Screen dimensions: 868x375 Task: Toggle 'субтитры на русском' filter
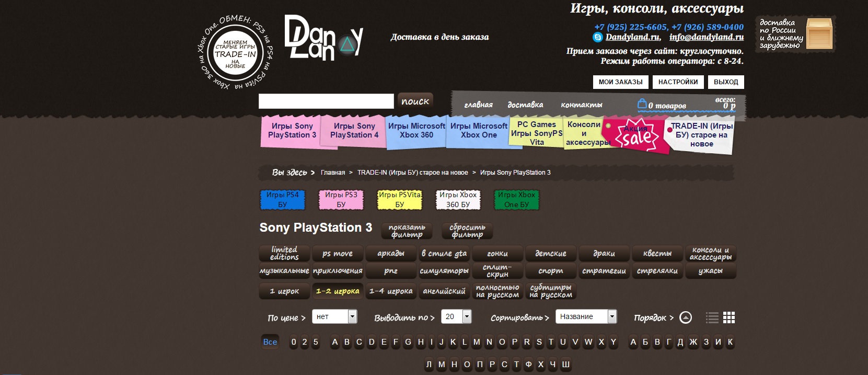coord(551,291)
